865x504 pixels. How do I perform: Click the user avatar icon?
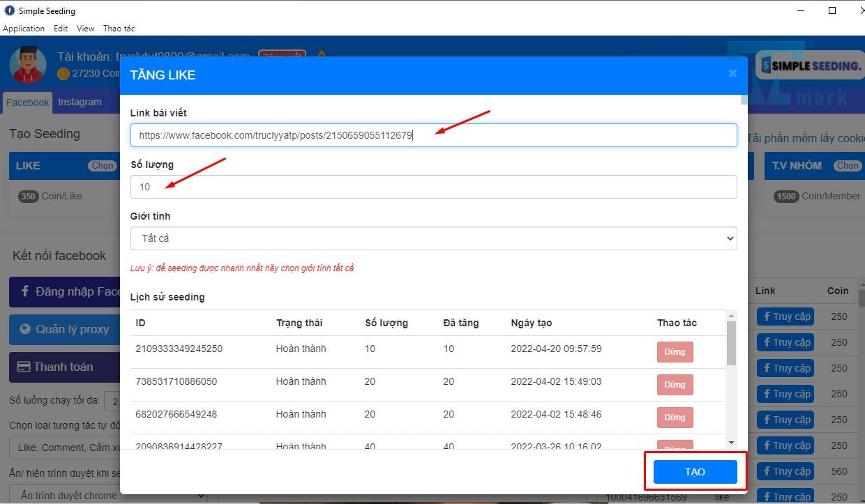tap(28, 64)
